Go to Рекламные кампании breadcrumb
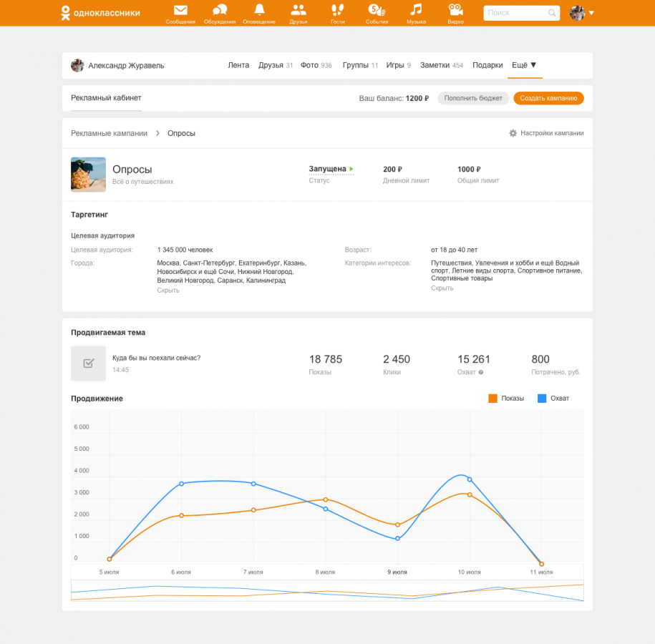This screenshot has height=644, width=655. coord(109,133)
